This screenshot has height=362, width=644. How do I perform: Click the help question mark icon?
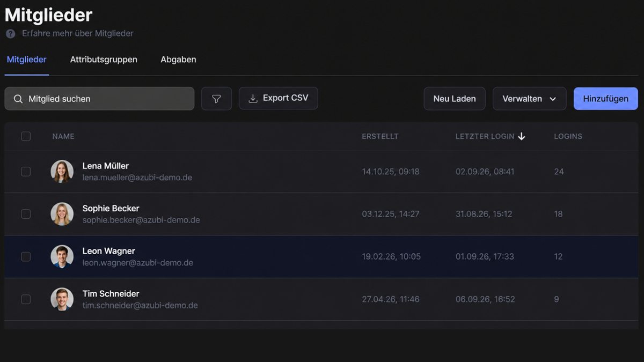(x=11, y=33)
